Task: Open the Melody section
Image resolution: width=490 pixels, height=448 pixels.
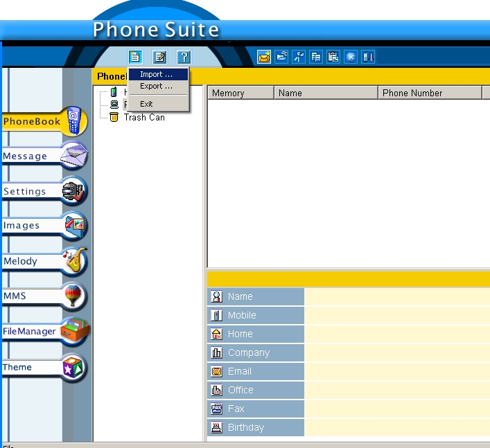Action: click(44, 261)
